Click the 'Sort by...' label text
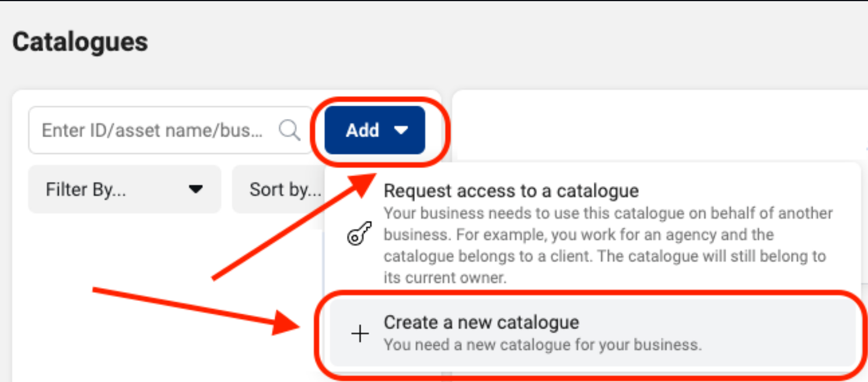Viewport: 868px width, 382px height. point(286,189)
